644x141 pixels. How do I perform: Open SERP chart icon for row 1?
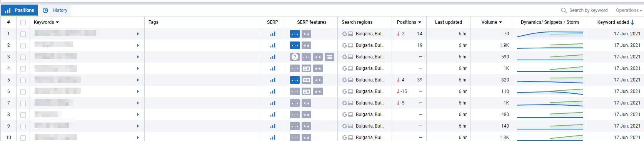[x=273, y=34]
